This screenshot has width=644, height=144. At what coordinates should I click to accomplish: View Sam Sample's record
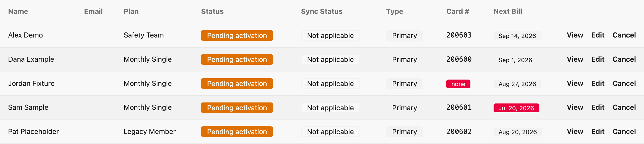[575, 107]
